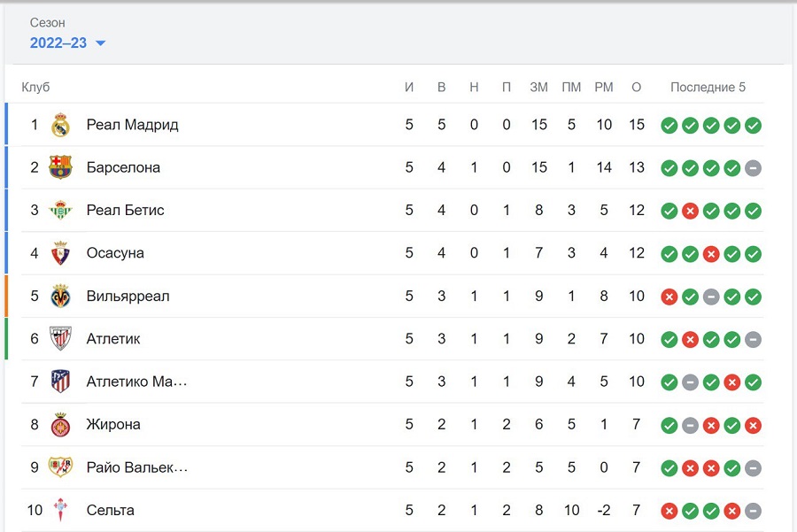Select the Сельта table row name
The image size is (797, 532).
[111, 510]
